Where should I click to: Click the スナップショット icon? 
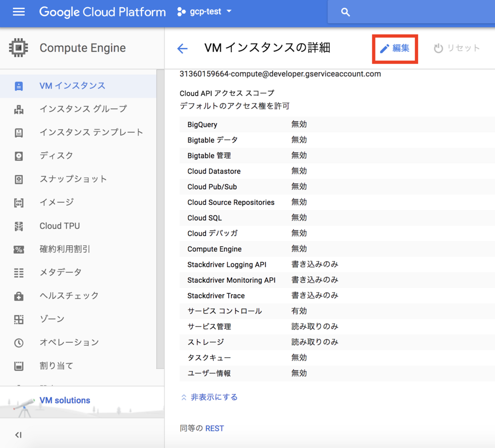[19, 179]
